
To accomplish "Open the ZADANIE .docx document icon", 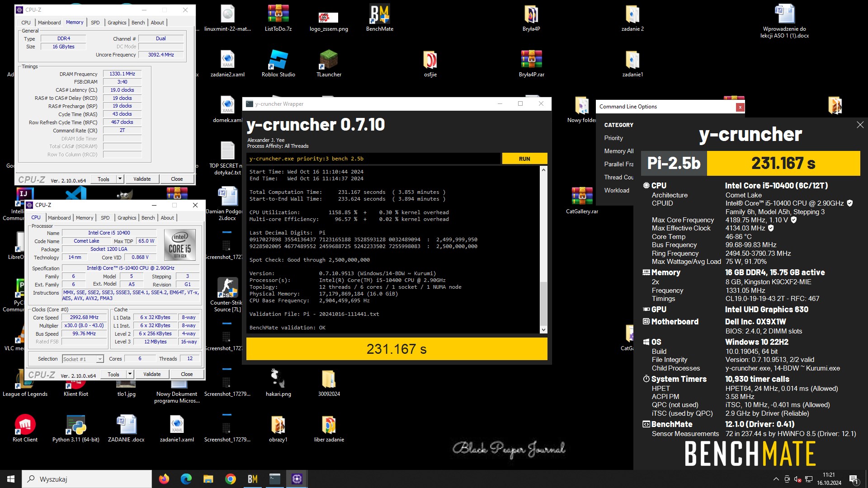I will click(x=126, y=428).
